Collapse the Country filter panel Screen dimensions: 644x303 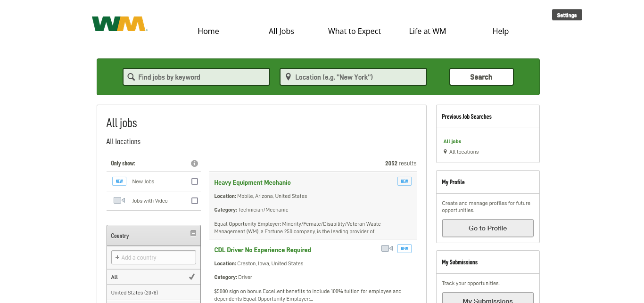(193, 233)
